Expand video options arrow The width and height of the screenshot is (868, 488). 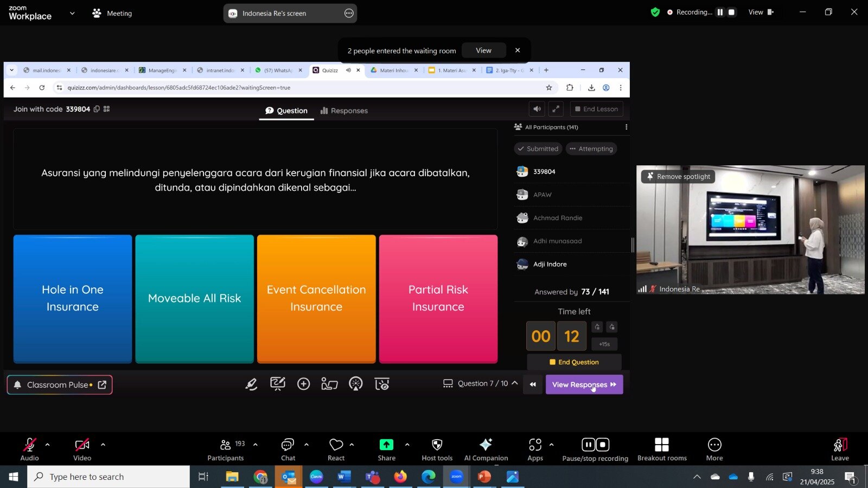pyautogui.click(x=103, y=445)
